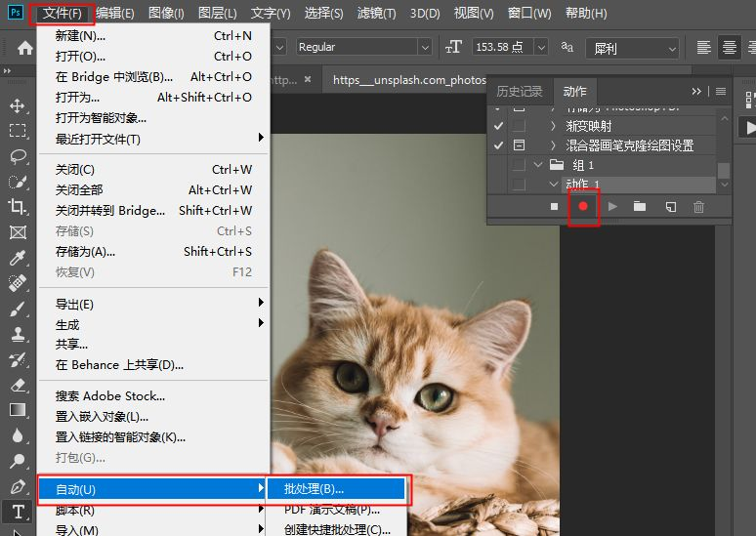The height and width of the screenshot is (536, 756).
Task: Select the Gradient tool
Action: point(18,410)
